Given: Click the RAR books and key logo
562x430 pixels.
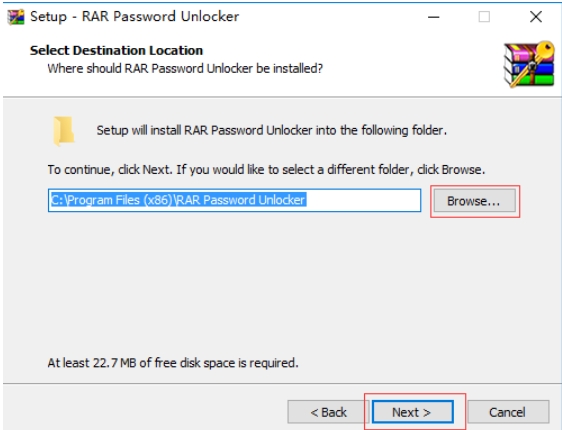Looking at the screenshot, I should [x=529, y=64].
